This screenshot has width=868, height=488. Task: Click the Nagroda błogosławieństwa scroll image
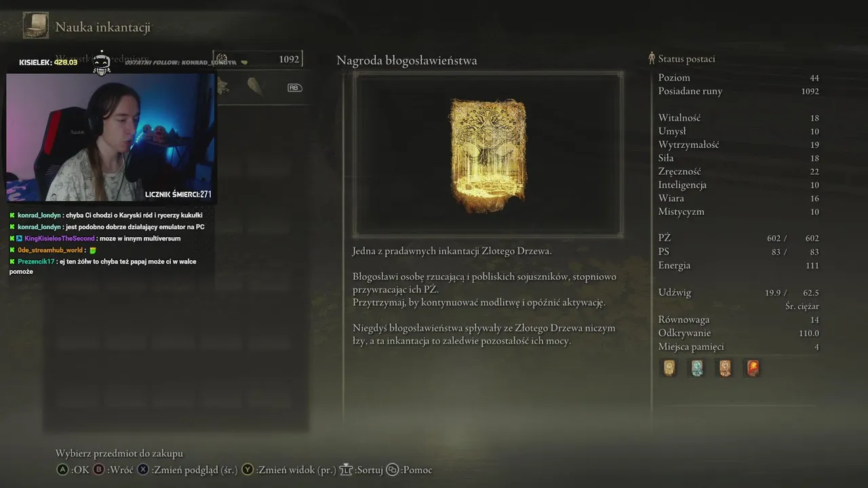[x=488, y=155]
